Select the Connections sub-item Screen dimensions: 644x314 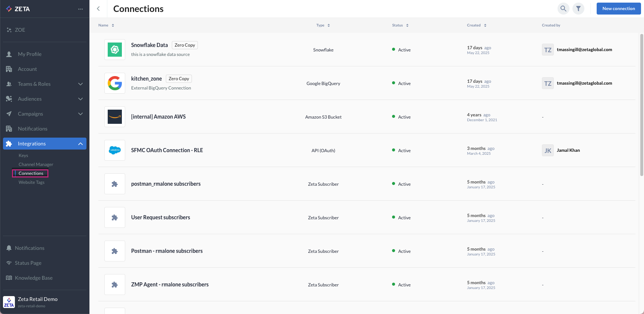pos(31,173)
